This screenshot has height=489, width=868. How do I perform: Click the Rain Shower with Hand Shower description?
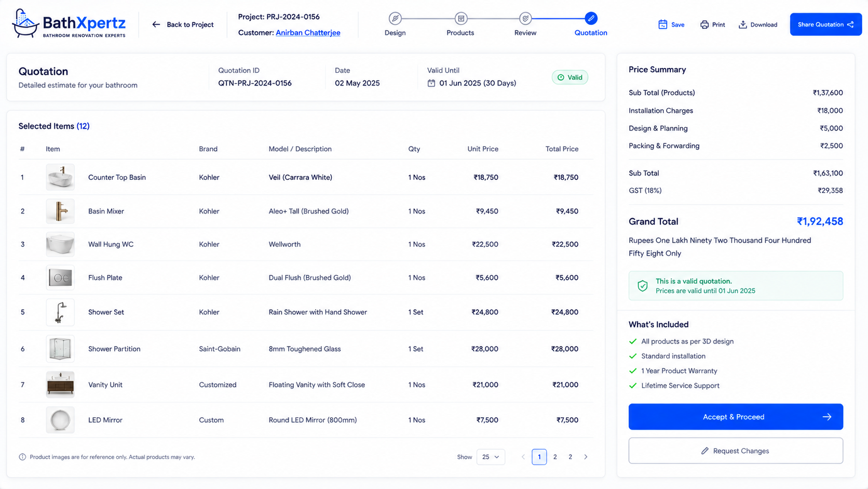tap(318, 312)
